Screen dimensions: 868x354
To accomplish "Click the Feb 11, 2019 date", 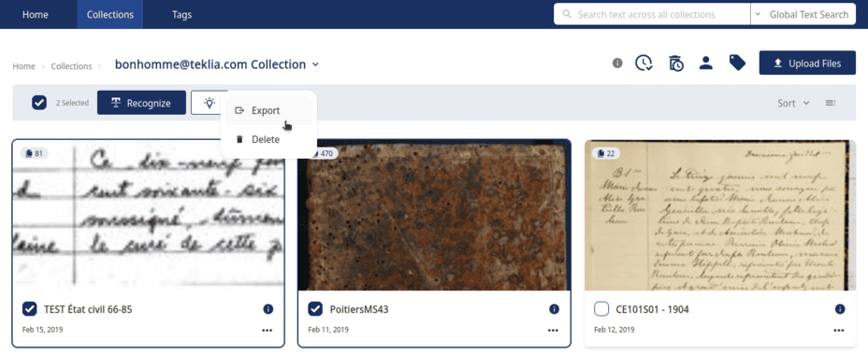I will (x=328, y=330).
